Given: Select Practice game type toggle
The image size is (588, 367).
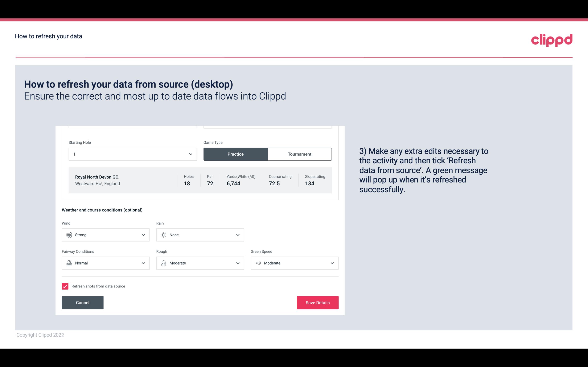Looking at the screenshot, I should pos(235,154).
